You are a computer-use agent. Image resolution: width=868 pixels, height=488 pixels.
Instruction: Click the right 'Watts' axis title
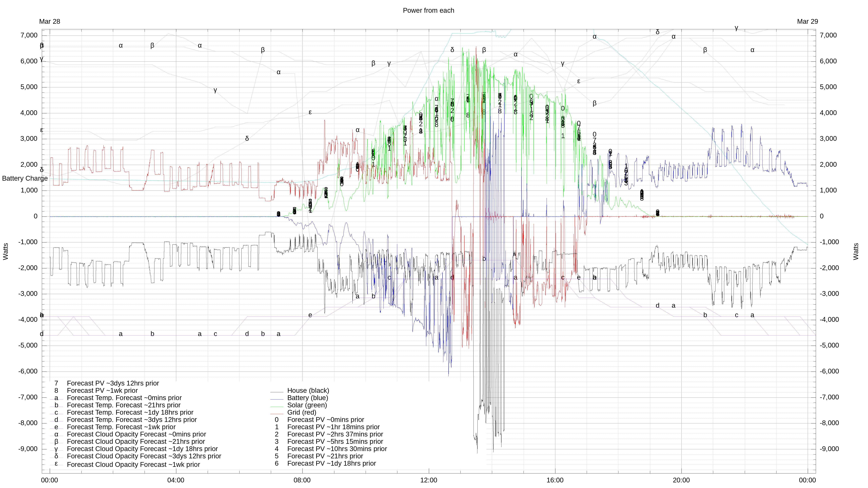click(x=856, y=251)
